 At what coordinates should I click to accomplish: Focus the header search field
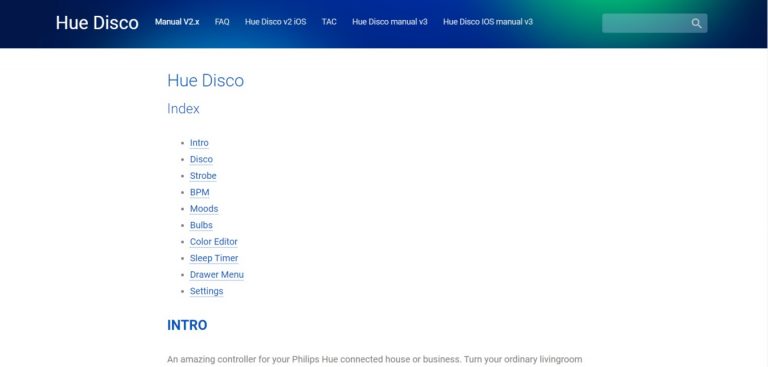click(x=654, y=23)
